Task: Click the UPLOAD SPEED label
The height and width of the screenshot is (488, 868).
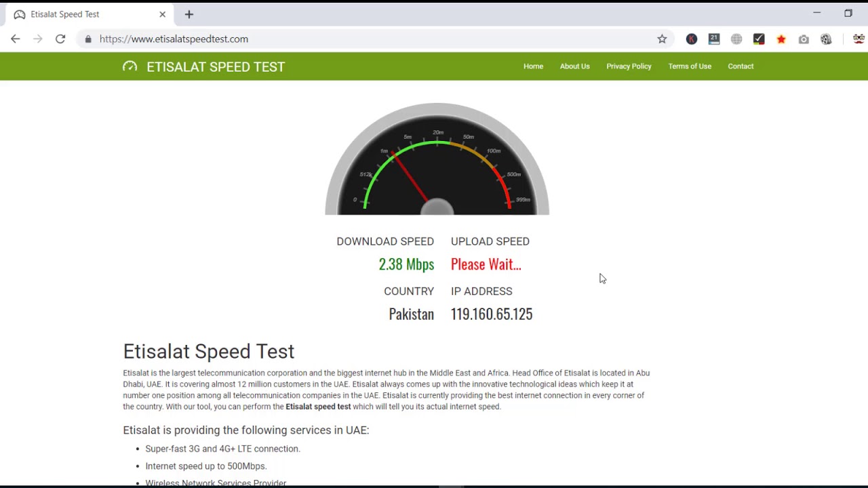Action: coord(490,241)
